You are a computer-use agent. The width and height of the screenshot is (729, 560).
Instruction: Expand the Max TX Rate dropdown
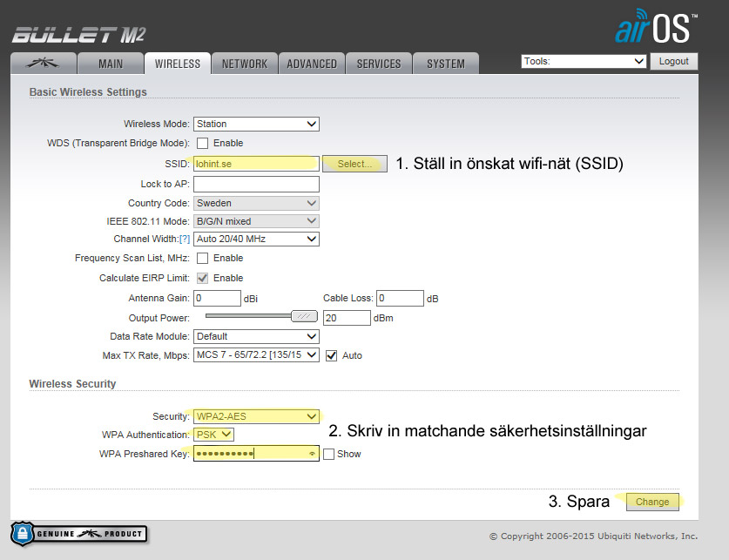coord(256,355)
